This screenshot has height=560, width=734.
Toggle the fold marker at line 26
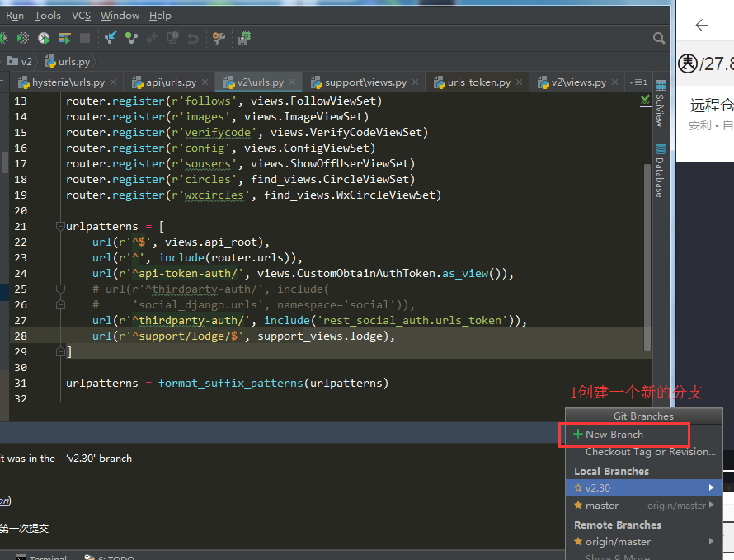[x=60, y=305]
